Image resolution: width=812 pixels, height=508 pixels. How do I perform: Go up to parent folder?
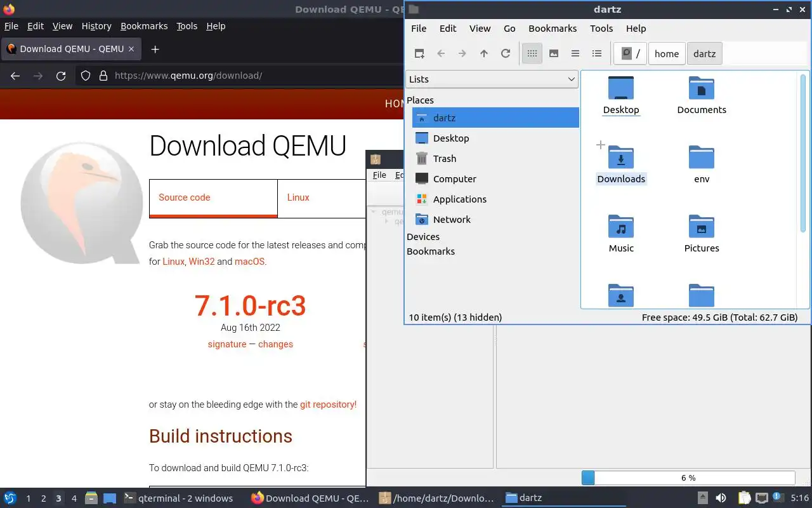(484, 53)
